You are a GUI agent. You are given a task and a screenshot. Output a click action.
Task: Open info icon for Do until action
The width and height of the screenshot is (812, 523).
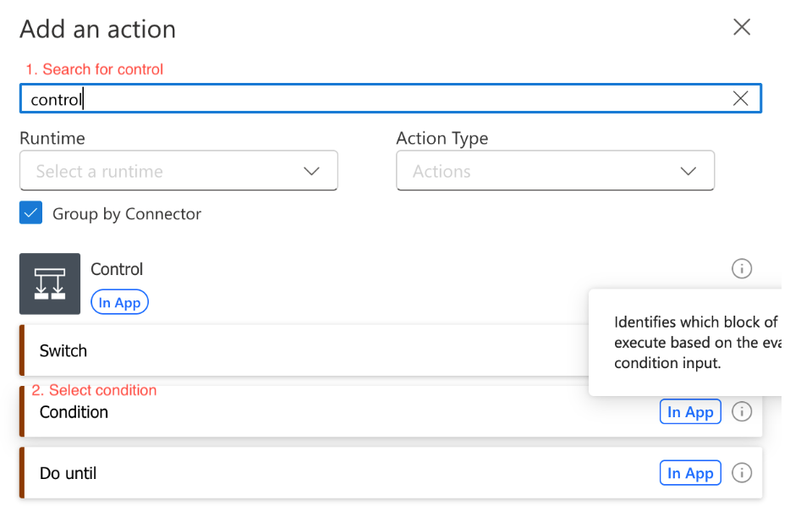pyautogui.click(x=741, y=473)
